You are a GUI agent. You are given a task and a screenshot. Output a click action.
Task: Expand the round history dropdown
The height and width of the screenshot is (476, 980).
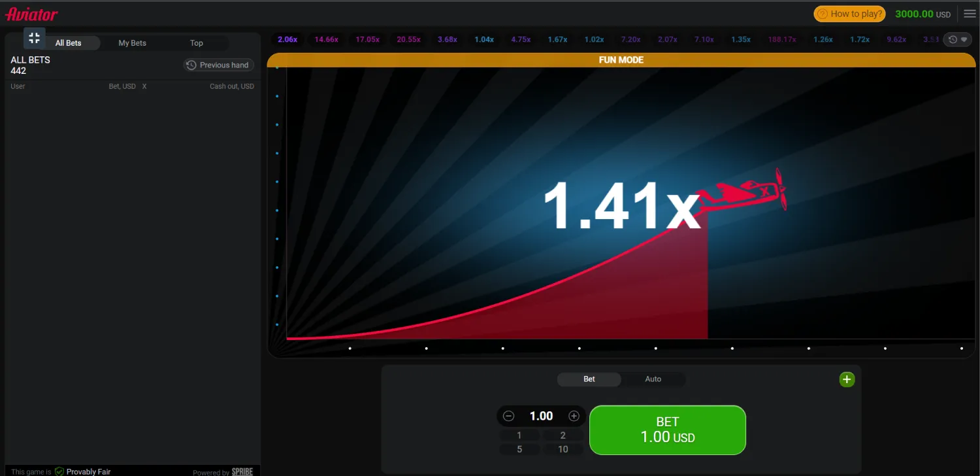[x=957, y=40]
